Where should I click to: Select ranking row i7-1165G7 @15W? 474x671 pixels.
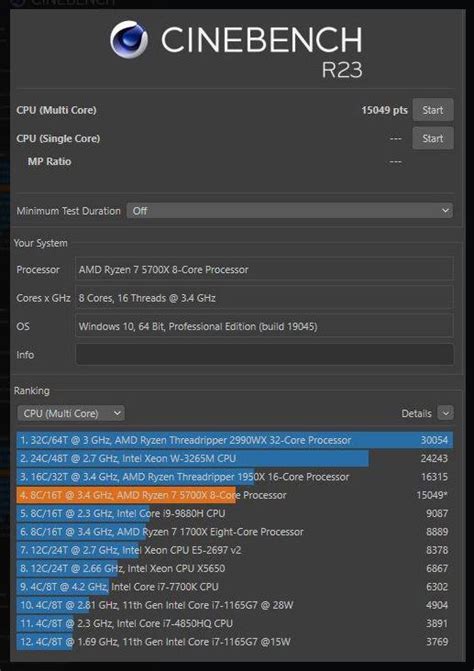235,641
